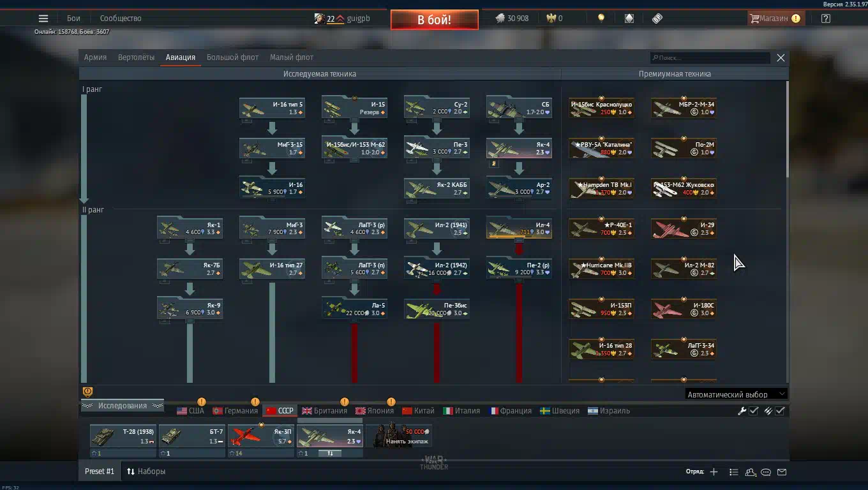Close the research tree window
868x490 pixels.
pyautogui.click(x=781, y=58)
